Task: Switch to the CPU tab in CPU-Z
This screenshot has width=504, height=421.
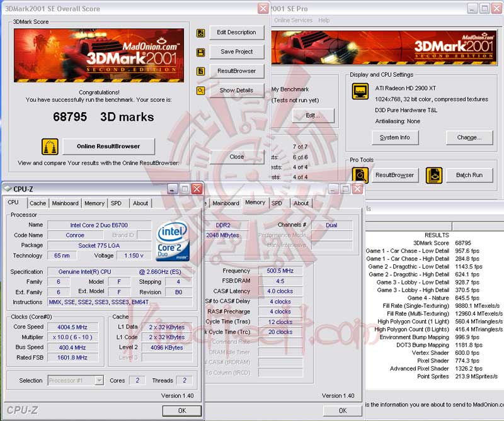Action: [x=13, y=202]
